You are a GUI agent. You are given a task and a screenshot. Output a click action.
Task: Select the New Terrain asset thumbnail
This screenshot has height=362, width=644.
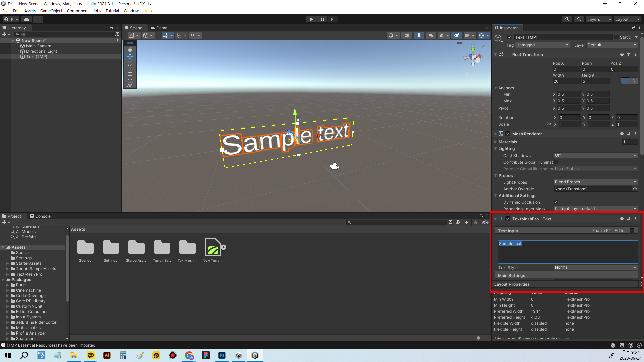[x=213, y=247]
